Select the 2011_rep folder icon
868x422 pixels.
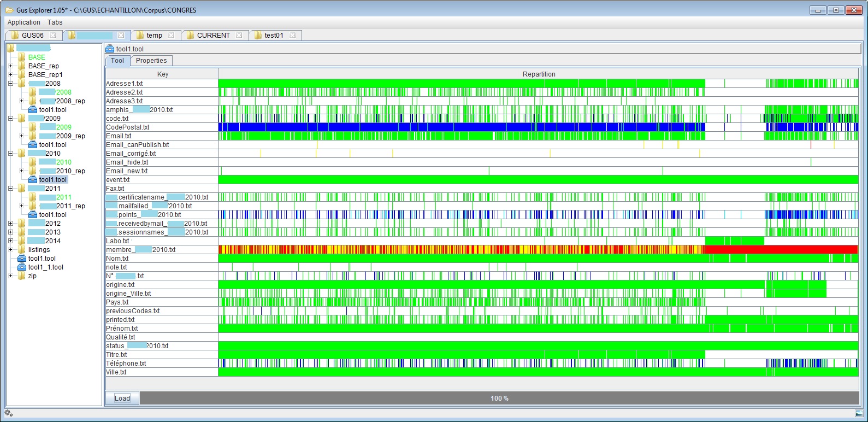[x=33, y=206]
